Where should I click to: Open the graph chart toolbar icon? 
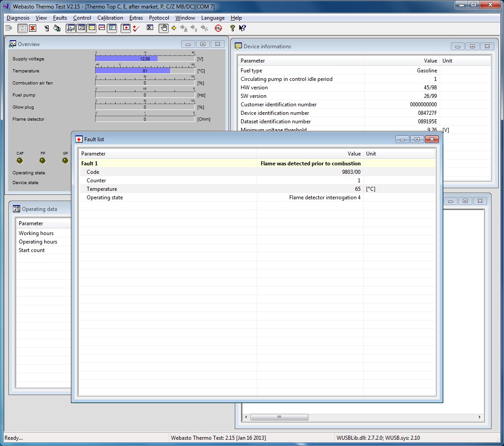click(102, 28)
